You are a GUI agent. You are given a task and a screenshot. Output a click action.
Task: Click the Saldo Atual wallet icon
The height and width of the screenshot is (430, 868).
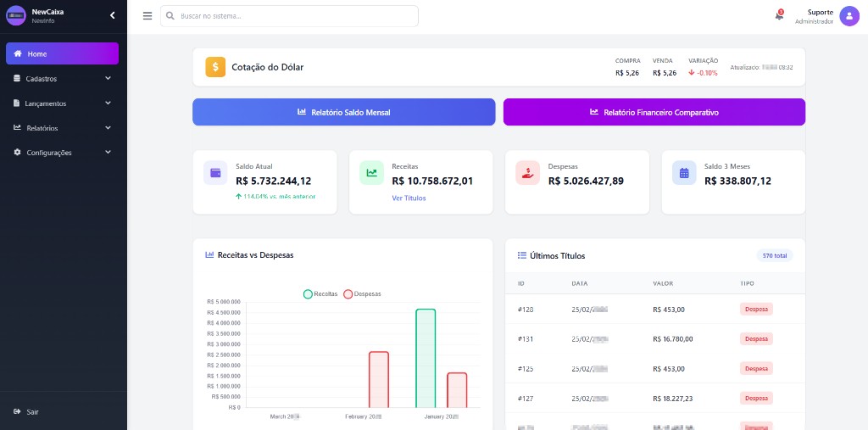pyautogui.click(x=215, y=173)
